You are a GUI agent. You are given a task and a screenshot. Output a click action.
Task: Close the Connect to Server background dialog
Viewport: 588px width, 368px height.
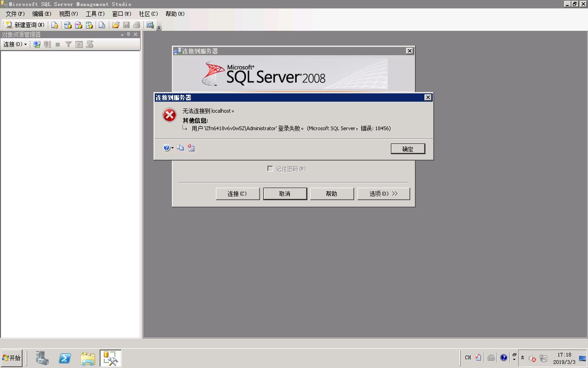point(409,51)
